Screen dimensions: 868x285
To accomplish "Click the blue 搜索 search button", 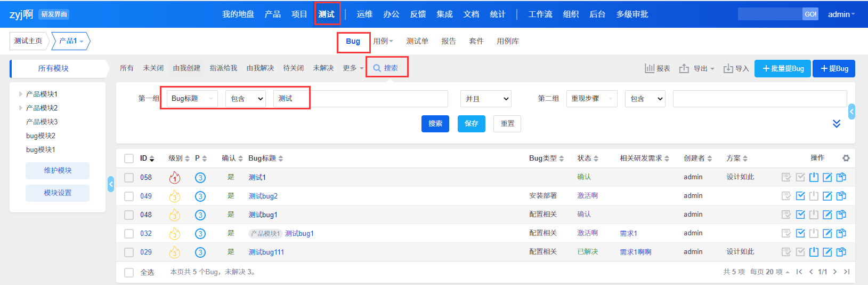I will (x=435, y=124).
